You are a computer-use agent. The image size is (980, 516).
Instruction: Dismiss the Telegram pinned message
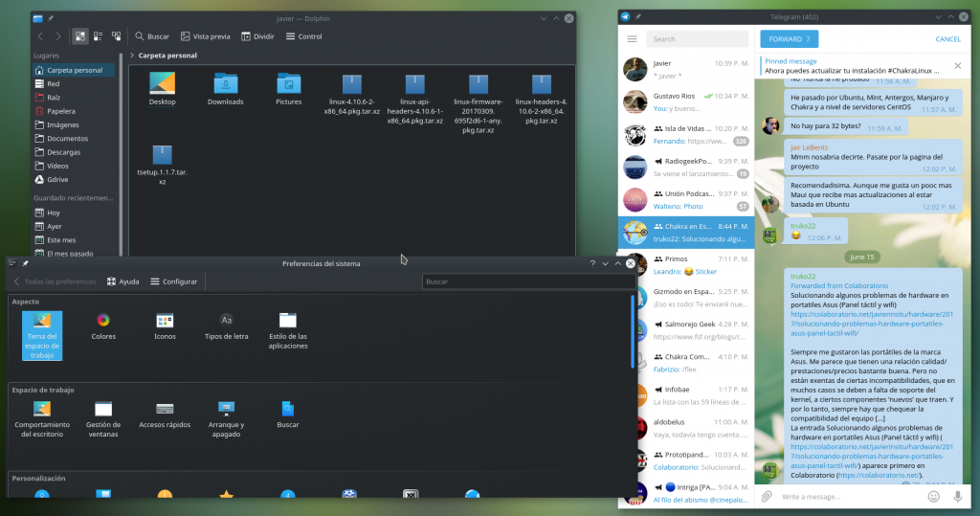957,66
